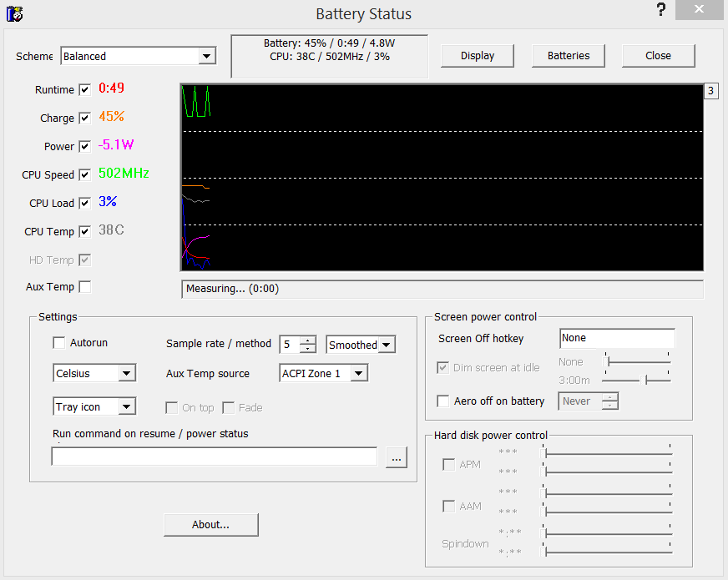This screenshot has width=728, height=580.
Task: Uncheck the Runtime checkbox
Action: click(x=84, y=90)
